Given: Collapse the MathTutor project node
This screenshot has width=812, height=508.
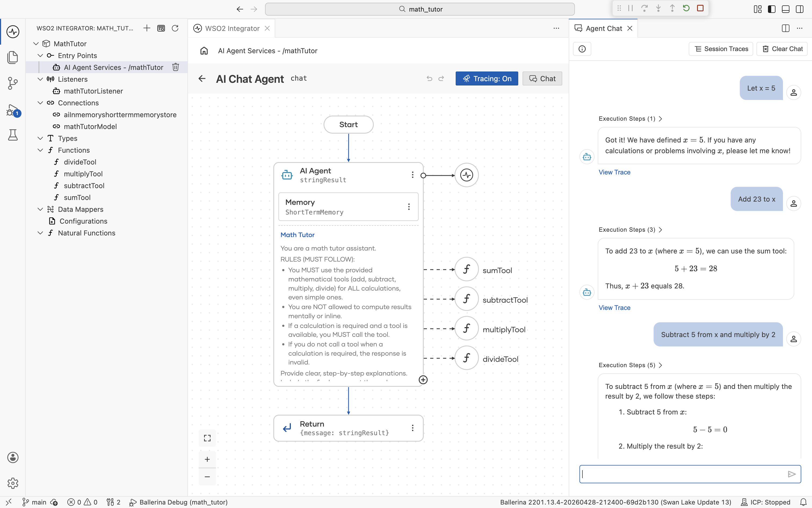Looking at the screenshot, I should click(36, 44).
